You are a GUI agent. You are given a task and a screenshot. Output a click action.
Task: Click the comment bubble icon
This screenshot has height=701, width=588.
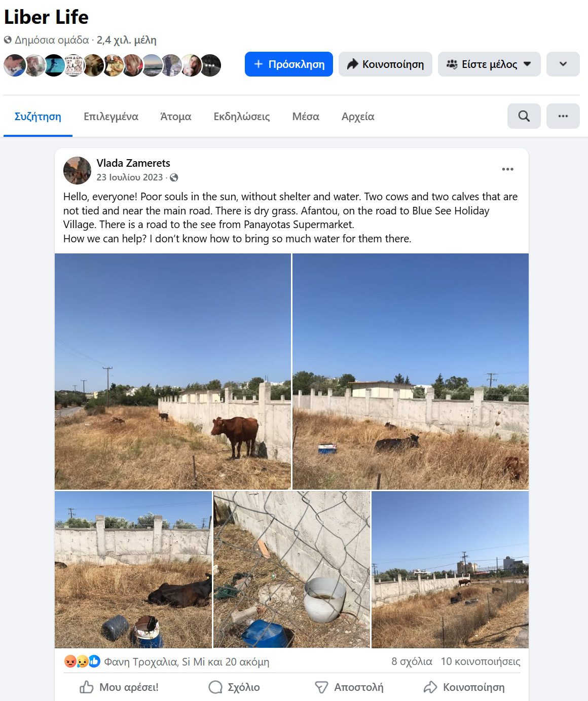click(x=215, y=687)
